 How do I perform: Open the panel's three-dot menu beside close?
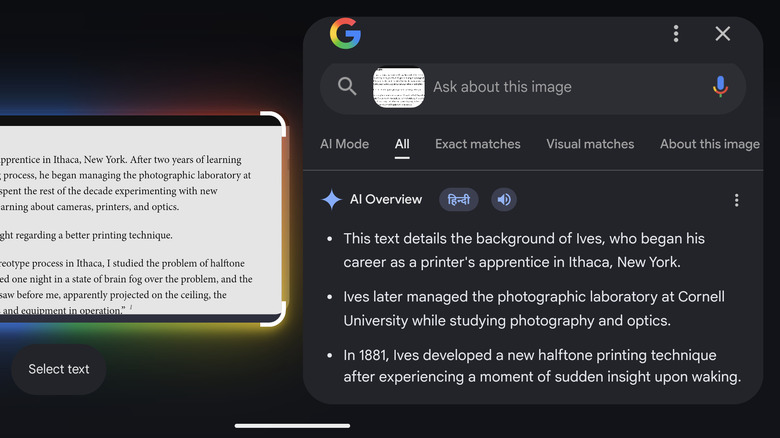676,34
